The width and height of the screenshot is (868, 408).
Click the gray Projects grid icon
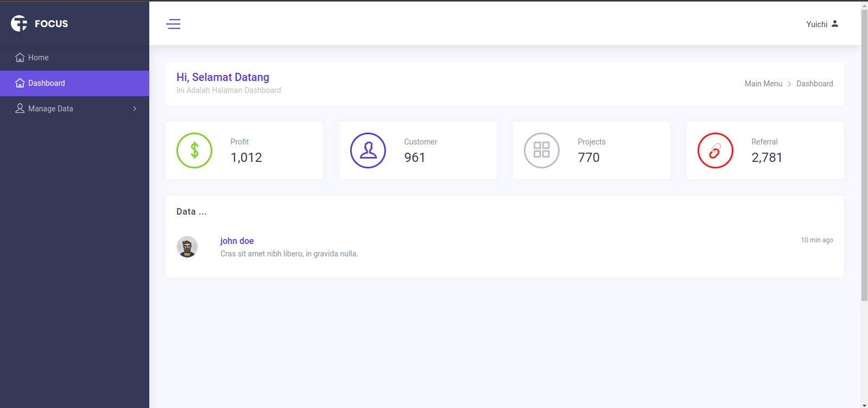(x=542, y=150)
